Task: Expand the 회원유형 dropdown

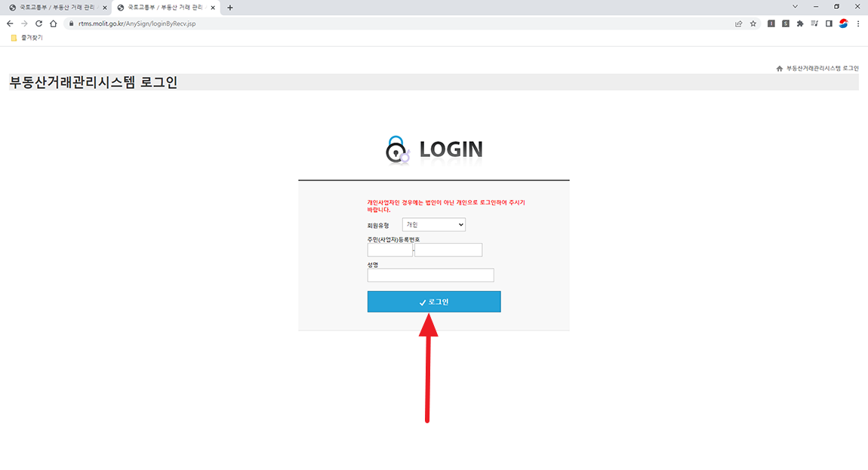Action: tap(433, 224)
